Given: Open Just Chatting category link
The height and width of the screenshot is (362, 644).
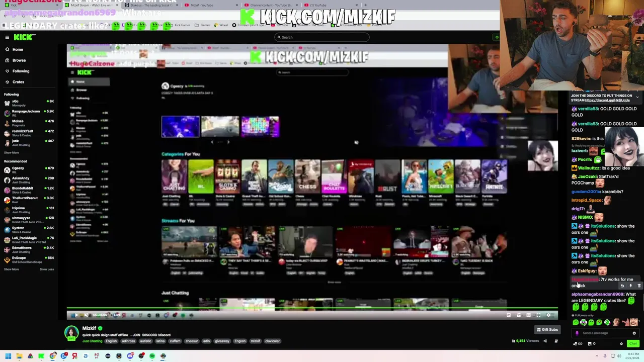Looking at the screenshot, I should click(92, 341).
